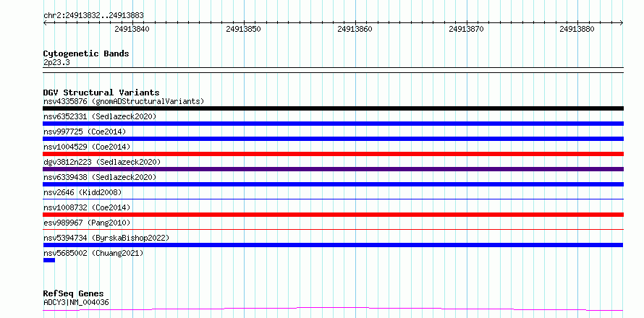This screenshot has width=644, height=318.
Task: Select the ADCY3|NM_004036 gene label
Action: [76, 302]
